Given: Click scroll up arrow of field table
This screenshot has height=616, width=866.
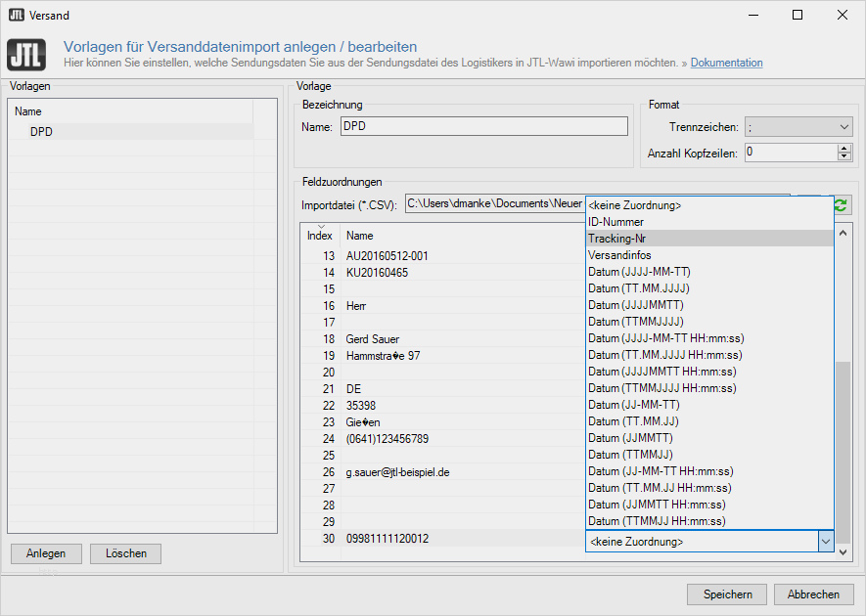Looking at the screenshot, I should 843,233.
